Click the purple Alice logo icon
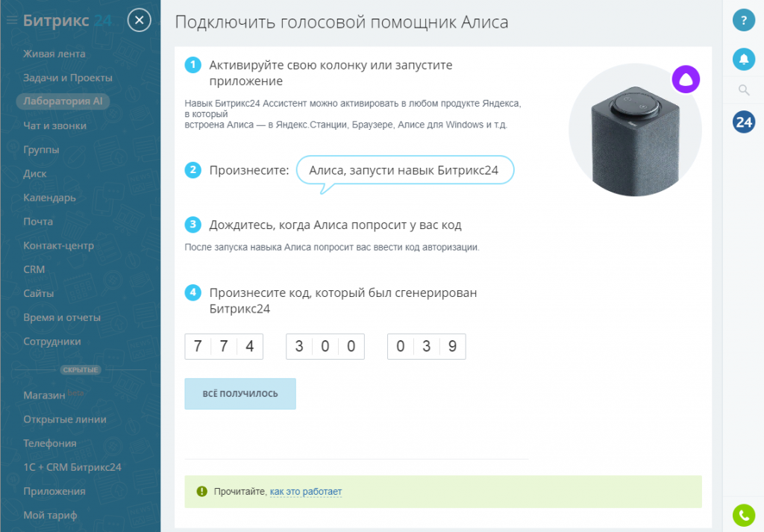764x532 pixels. click(686, 78)
